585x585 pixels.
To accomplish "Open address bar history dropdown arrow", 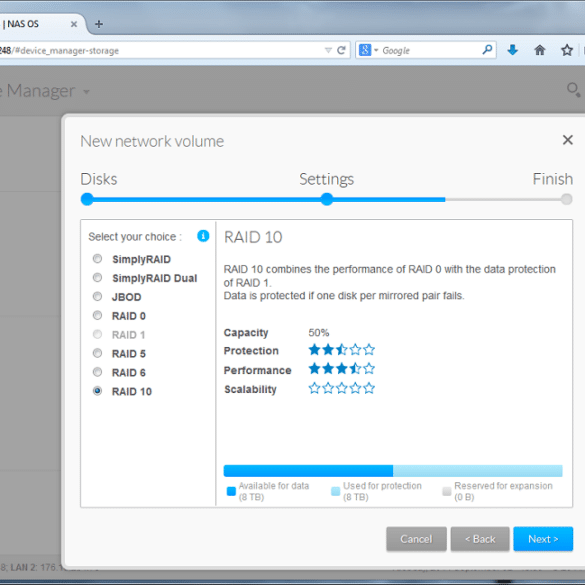I will (x=328, y=50).
